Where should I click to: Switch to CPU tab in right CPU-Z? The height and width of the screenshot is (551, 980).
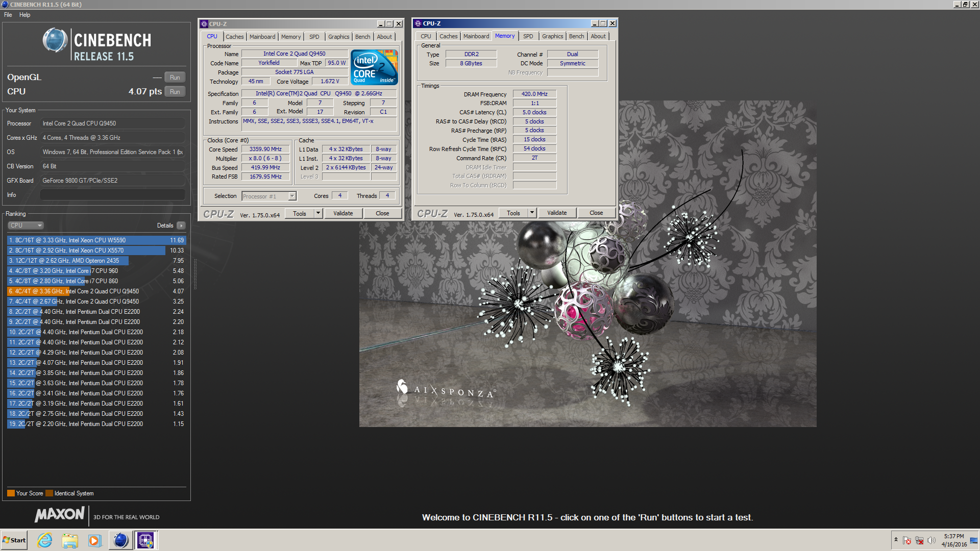426,36
